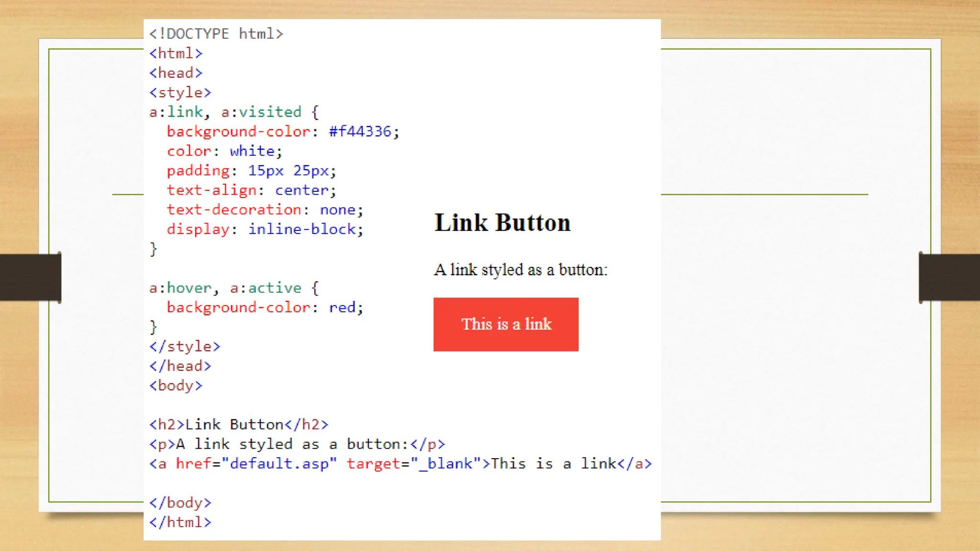Click the red 'This is a link' button
The image size is (980, 551).
click(506, 324)
